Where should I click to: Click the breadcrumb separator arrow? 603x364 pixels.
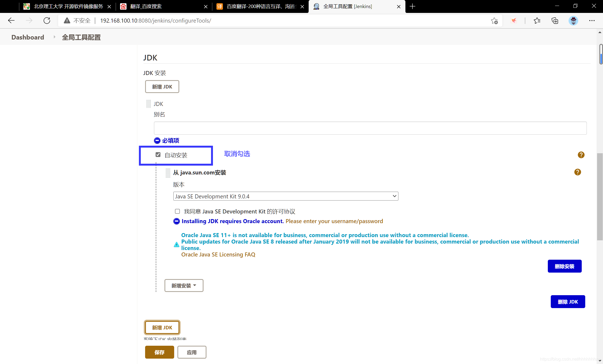point(54,37)
